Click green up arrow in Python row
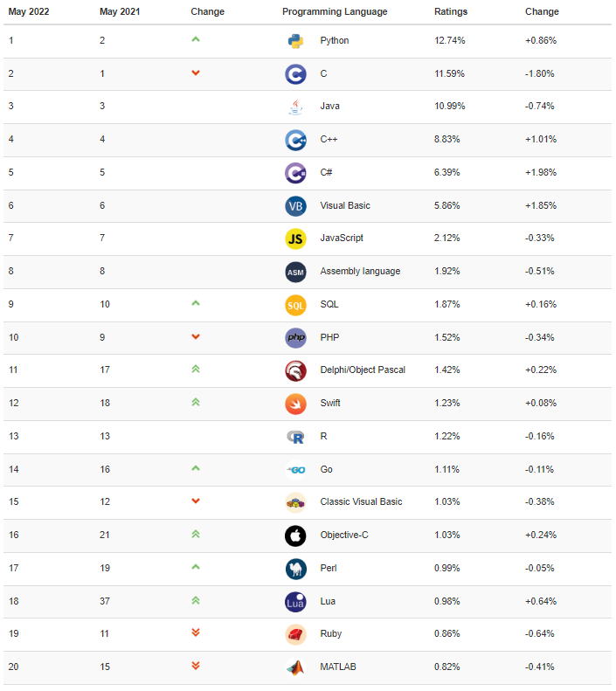 [x=196, y=39]
